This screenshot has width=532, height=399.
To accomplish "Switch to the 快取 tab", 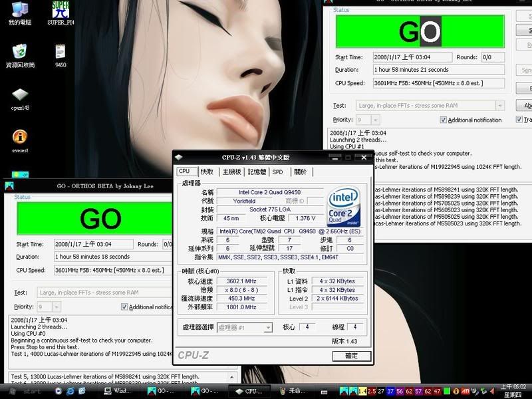I will coord(207,172).
